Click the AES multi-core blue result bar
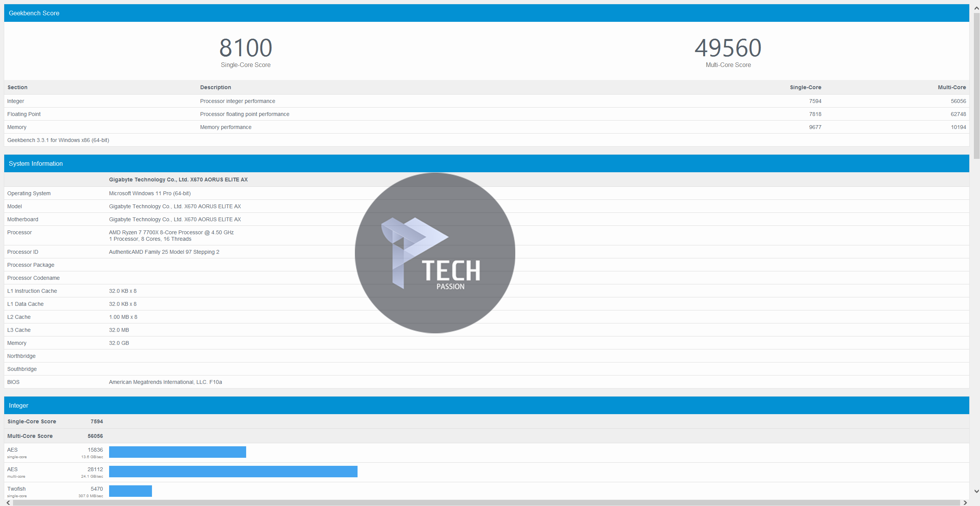This screenshot has width=980, height=506. point(233,472)
